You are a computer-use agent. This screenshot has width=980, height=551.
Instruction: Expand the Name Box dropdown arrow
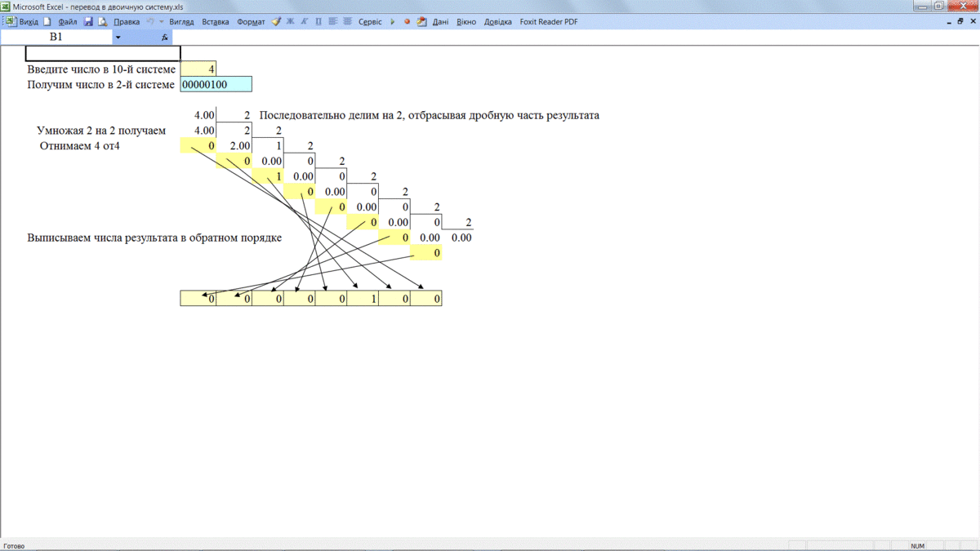point(118,38)
